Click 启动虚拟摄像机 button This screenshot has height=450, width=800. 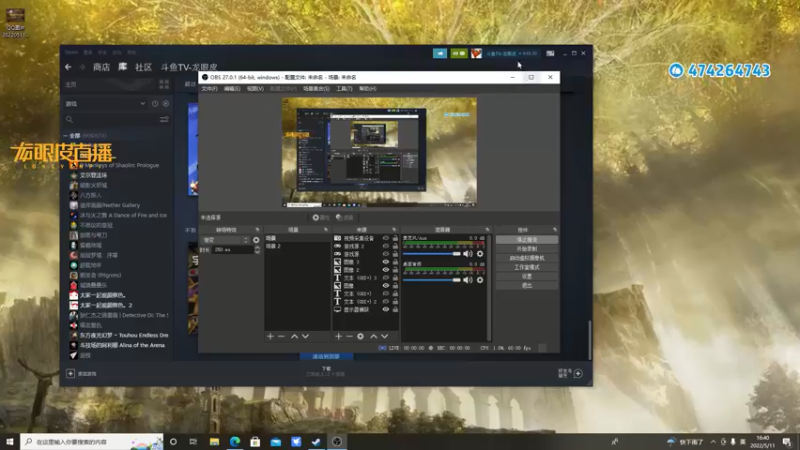pyautogui.click(x=527, y=258)
